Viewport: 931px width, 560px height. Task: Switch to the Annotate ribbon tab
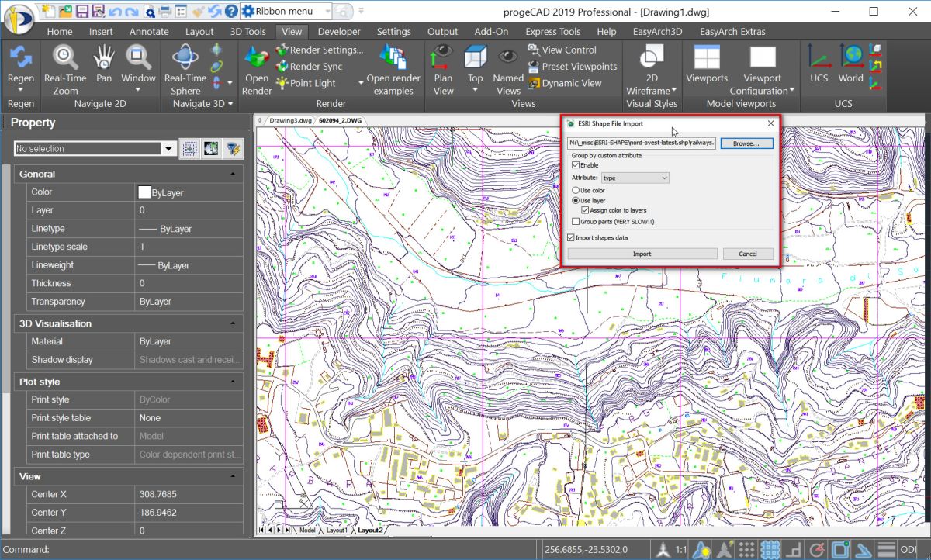point(149,31)
